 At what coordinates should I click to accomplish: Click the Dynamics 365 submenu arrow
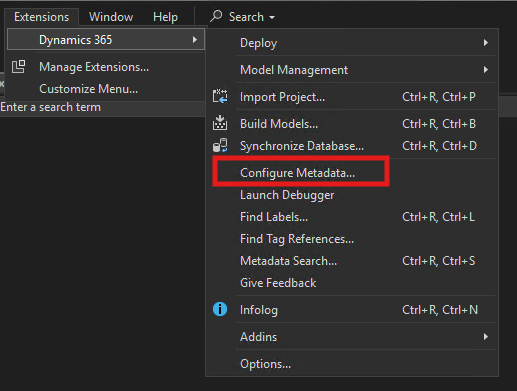click(195, 40)
